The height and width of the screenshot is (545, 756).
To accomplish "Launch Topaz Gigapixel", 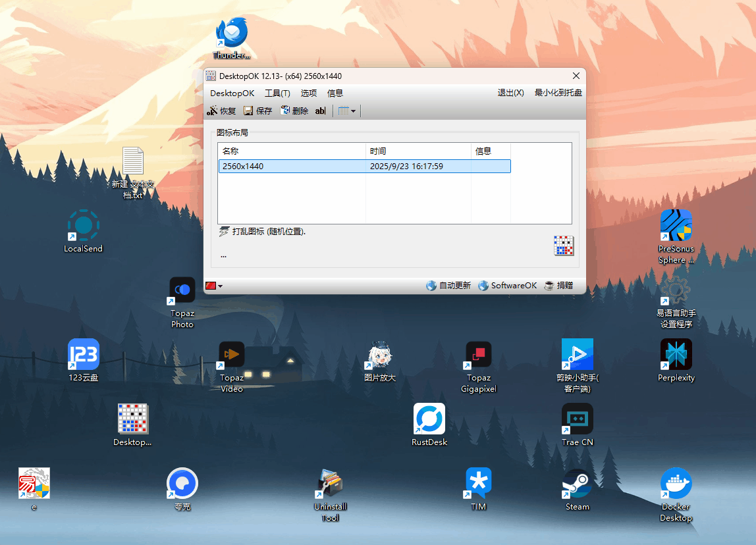I will (478, 354).
